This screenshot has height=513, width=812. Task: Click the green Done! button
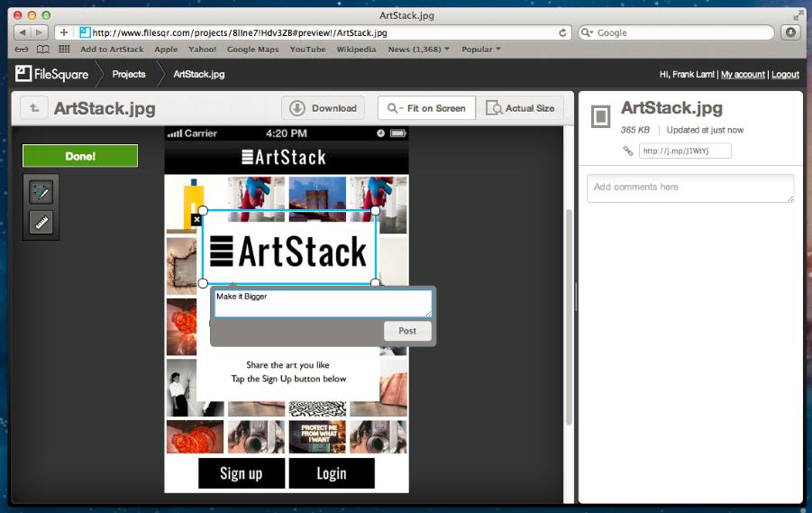point(80,156)
